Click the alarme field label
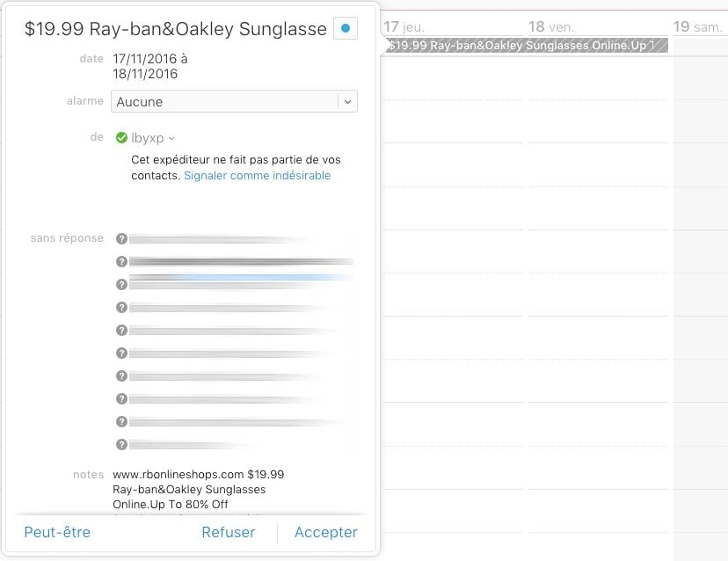 tap(85, 101)
